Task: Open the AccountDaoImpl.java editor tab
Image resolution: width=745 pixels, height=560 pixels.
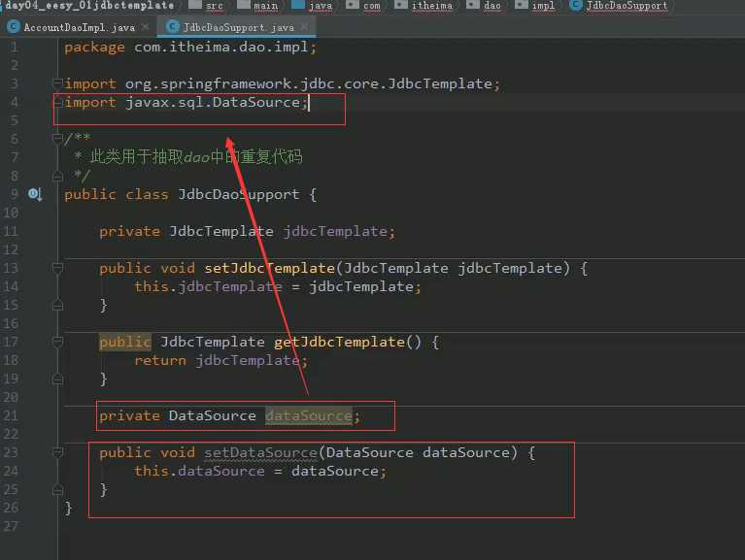Action: point(79,27)
